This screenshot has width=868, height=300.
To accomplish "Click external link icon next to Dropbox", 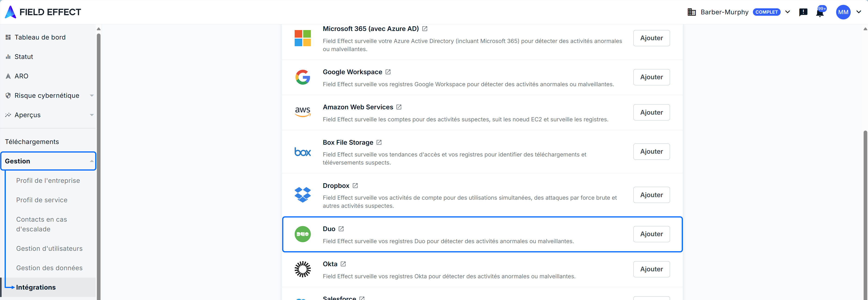I will click(355, 186).
